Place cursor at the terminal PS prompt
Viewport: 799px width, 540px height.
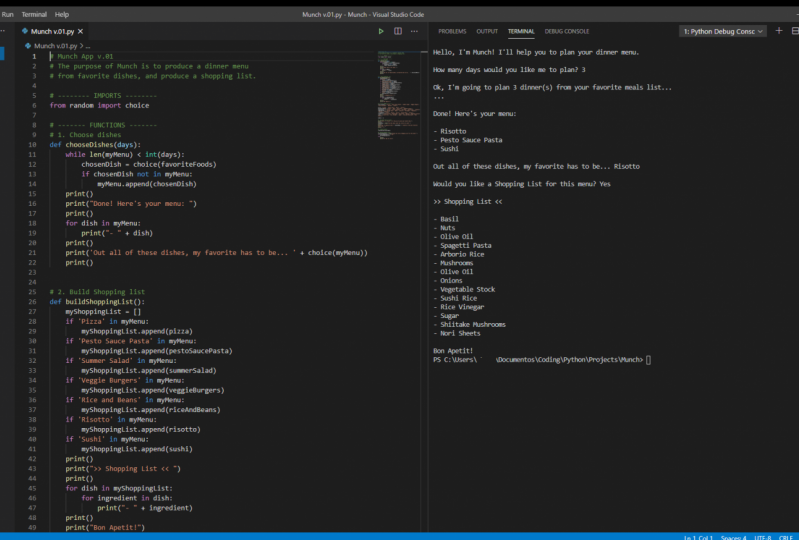[648, 360]
